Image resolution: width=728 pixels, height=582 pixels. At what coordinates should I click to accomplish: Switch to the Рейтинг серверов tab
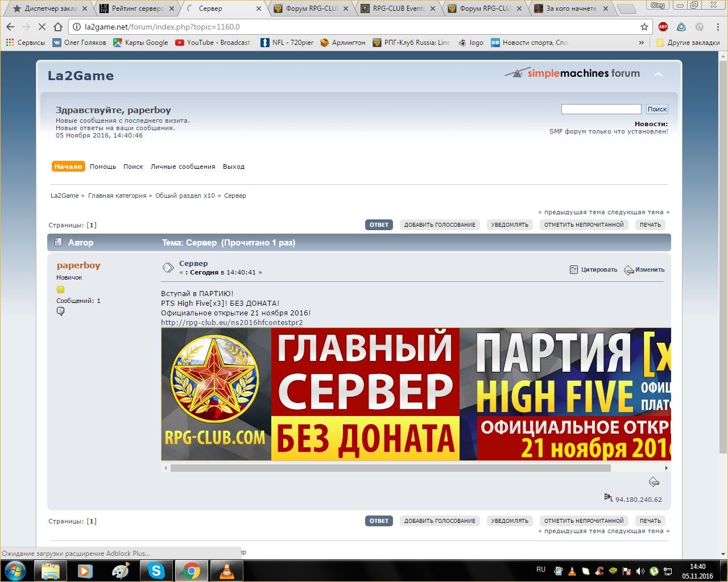(137, 9)
